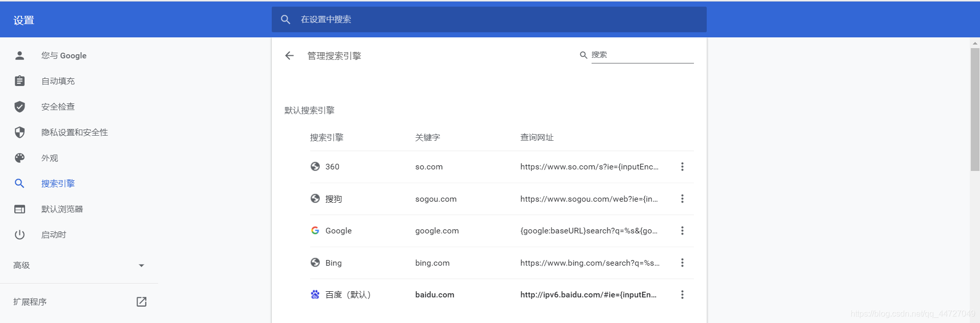Click the shield icon for 隐私设置和安全性
This screenshot has height=323, width=980.
[x=19, y=132]
